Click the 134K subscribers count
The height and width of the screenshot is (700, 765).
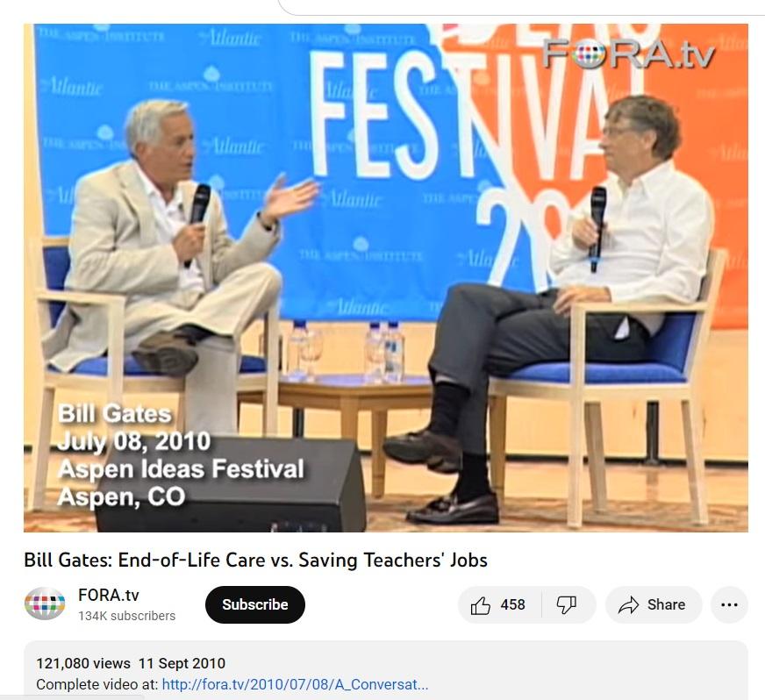click(127, 616)
